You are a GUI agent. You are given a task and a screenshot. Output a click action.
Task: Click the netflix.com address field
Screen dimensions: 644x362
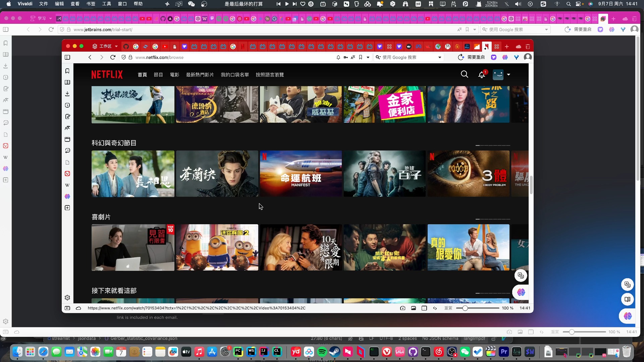[x=231, y=57]
